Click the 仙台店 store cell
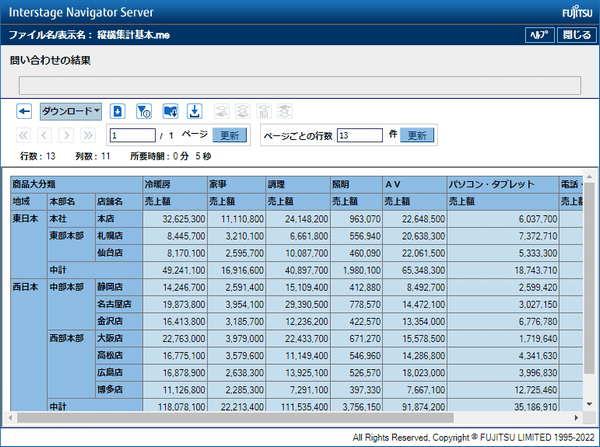Screen dimensions: 600x447 [x=119, y=253]
